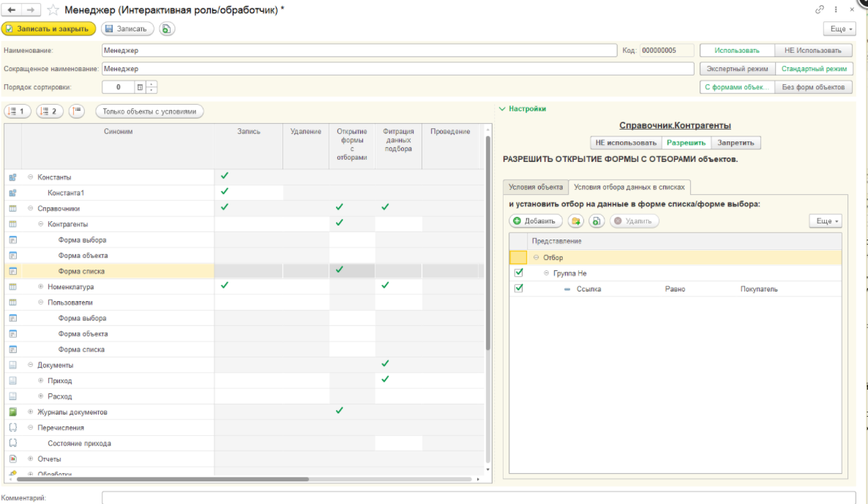Open calculator in Порядок сортировки field

[140, 87]
